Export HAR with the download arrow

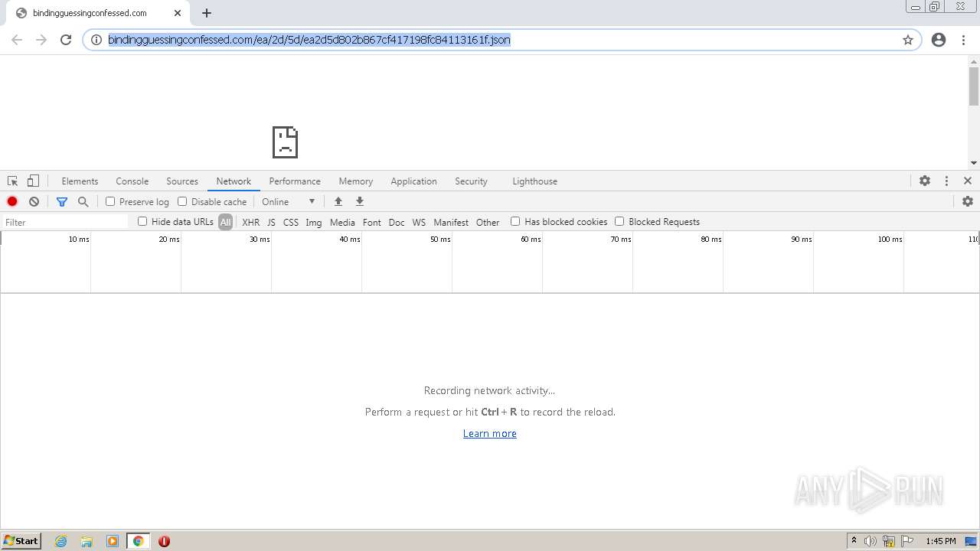click(360, 201)
